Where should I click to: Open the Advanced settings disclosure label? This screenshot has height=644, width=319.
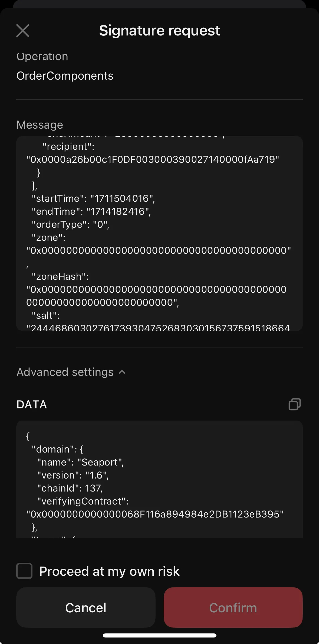click(65, 372)
